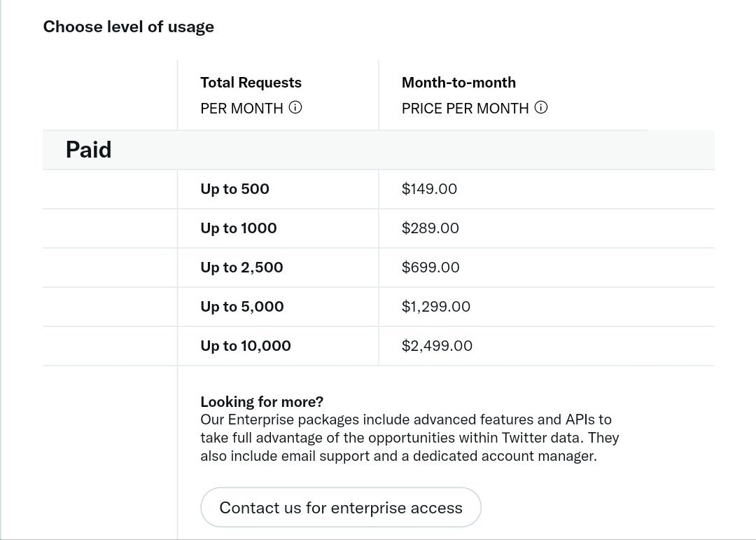Choose the $699.00 monthly price
756x540 pixels.
point(430,268)
